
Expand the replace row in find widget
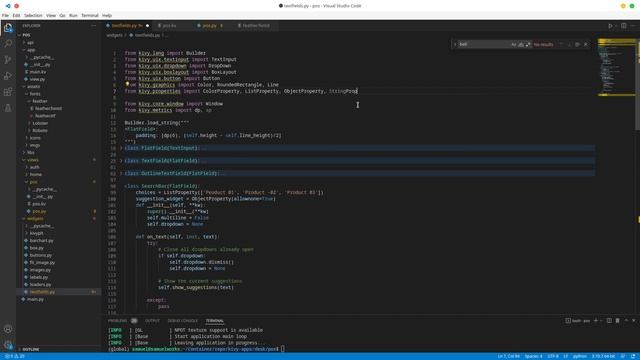(455, 44)
